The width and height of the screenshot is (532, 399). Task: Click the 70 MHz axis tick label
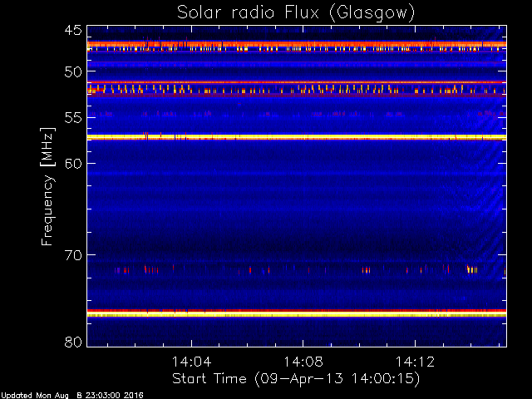pyautogui.click(x=73, y=255)
